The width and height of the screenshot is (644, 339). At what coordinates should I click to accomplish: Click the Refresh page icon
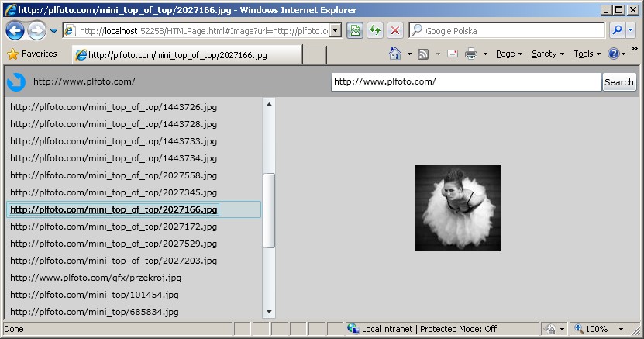[x=374, y=30]
